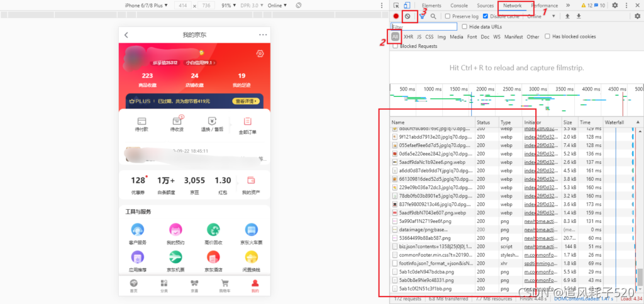644x304 pixels.
Task: Sort the table by the Name column header
Action: (433, 122)
